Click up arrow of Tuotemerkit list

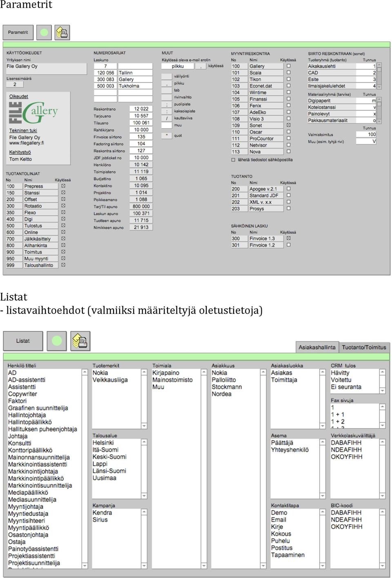click(144, 372)
